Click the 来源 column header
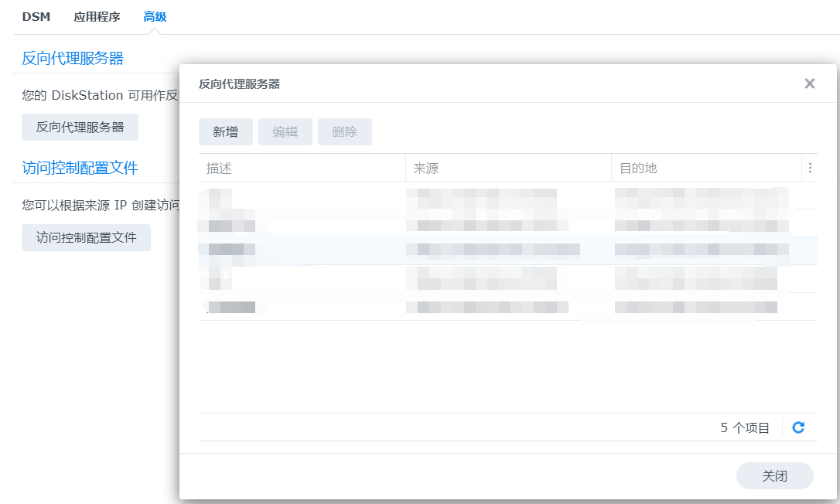This screenshot has width=840, height=504. click(x=507, y=168)
